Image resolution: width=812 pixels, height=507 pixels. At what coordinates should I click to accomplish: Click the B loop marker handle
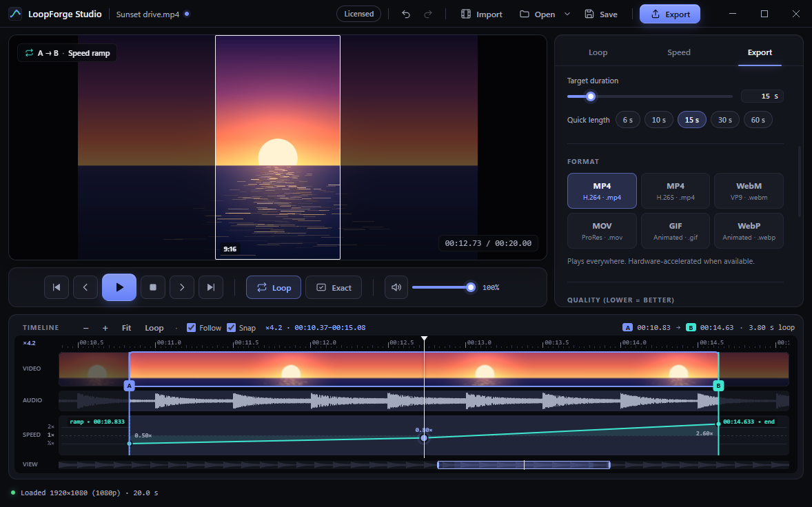tap(718, 386)
